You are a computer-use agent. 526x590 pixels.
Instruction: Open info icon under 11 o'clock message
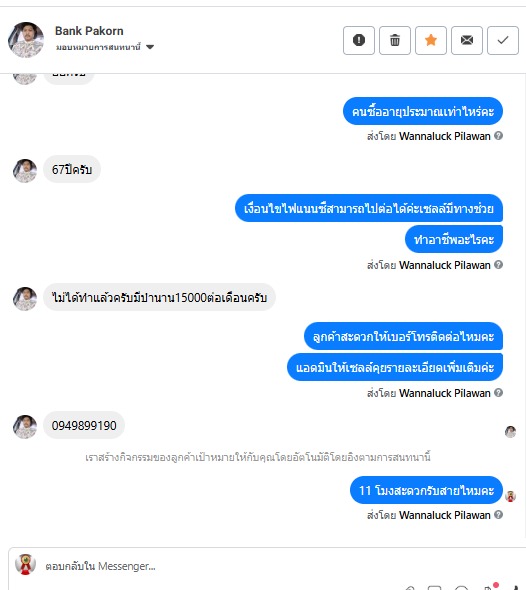click(x=499, y=514)
